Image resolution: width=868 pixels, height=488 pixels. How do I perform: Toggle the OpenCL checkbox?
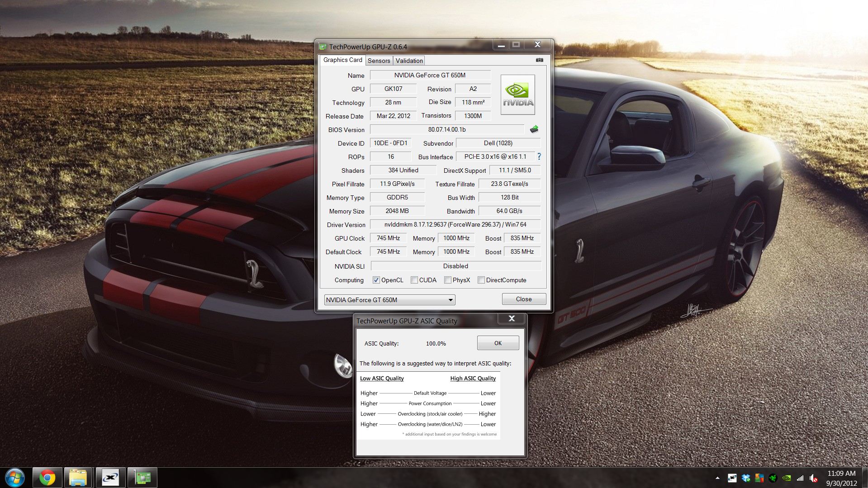coord(376,280)
